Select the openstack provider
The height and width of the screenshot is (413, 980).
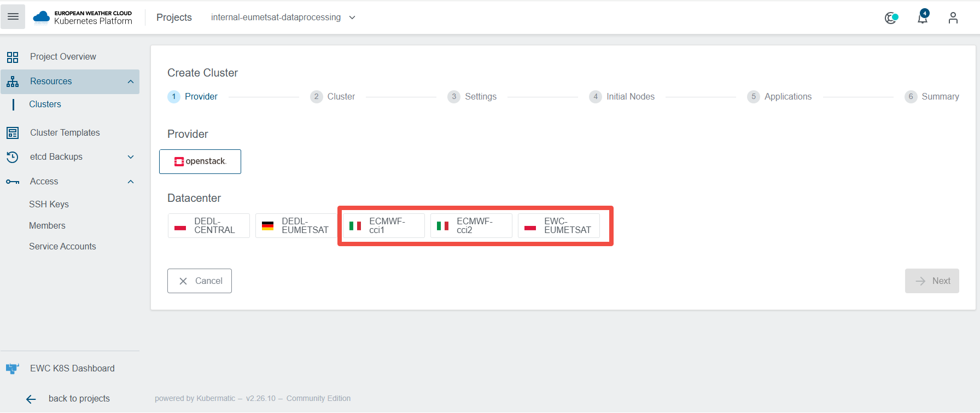(x=200, y=162)
